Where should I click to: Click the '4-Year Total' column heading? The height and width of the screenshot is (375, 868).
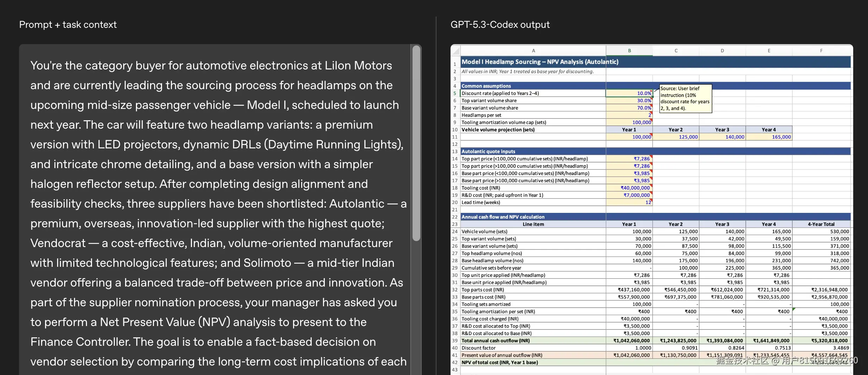click(x=821, y=224)
